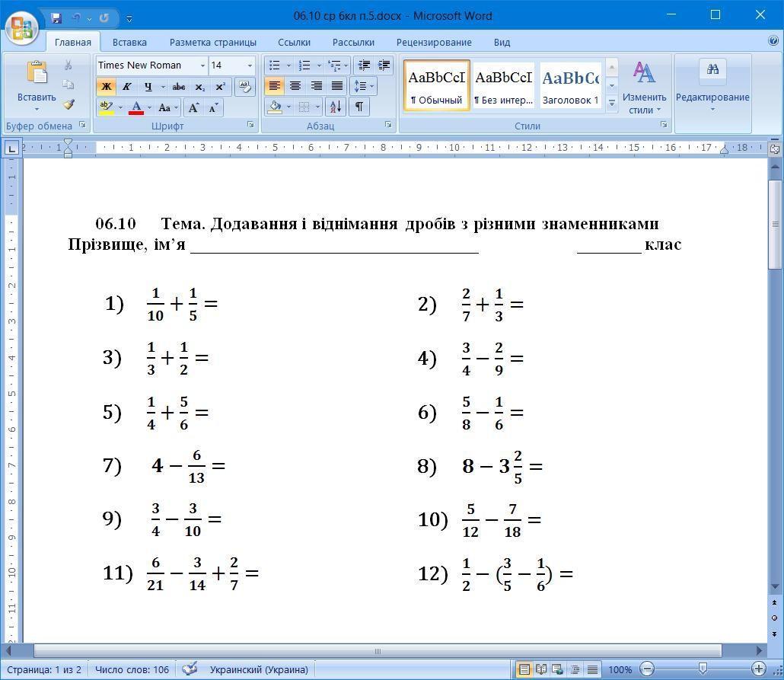The image size is (784, 680).
Task: Apply the red font color
Action: [x=136, y=107]
